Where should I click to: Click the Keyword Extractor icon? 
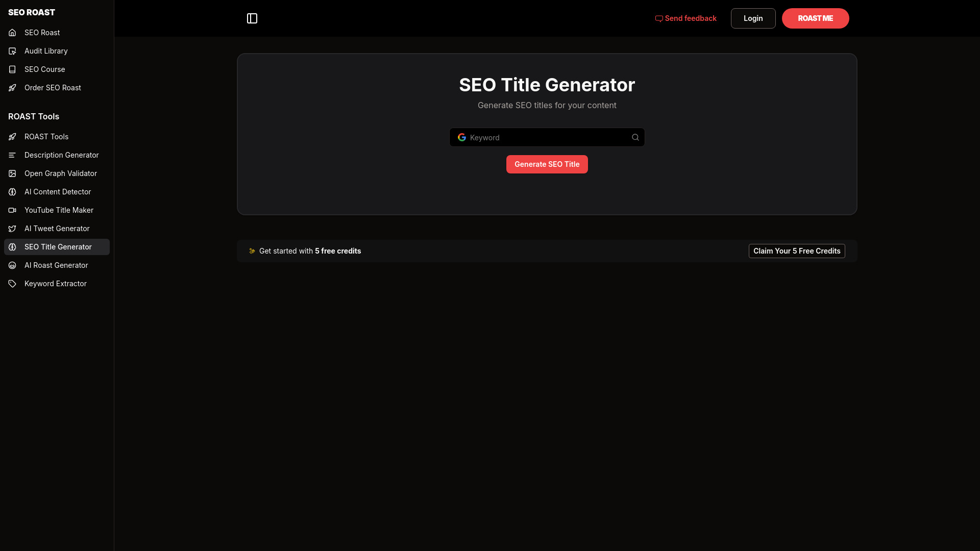tap(13, 283)
